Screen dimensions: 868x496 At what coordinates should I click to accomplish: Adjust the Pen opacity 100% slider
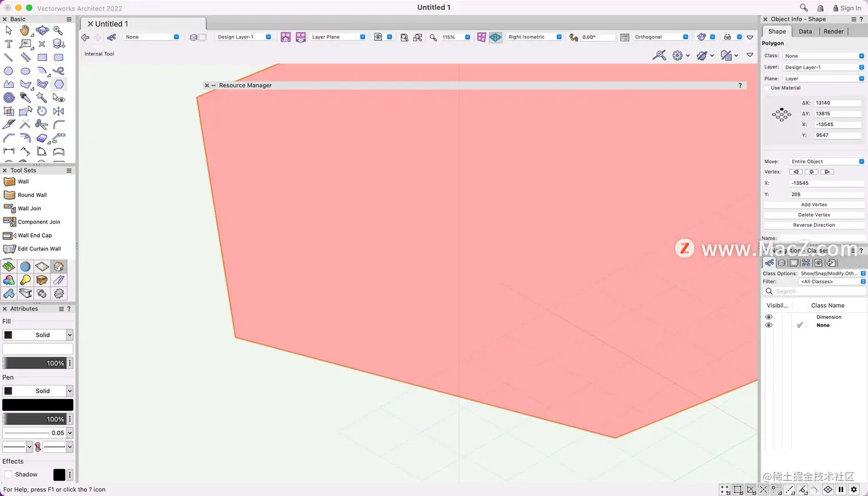[x=34, y=419]
